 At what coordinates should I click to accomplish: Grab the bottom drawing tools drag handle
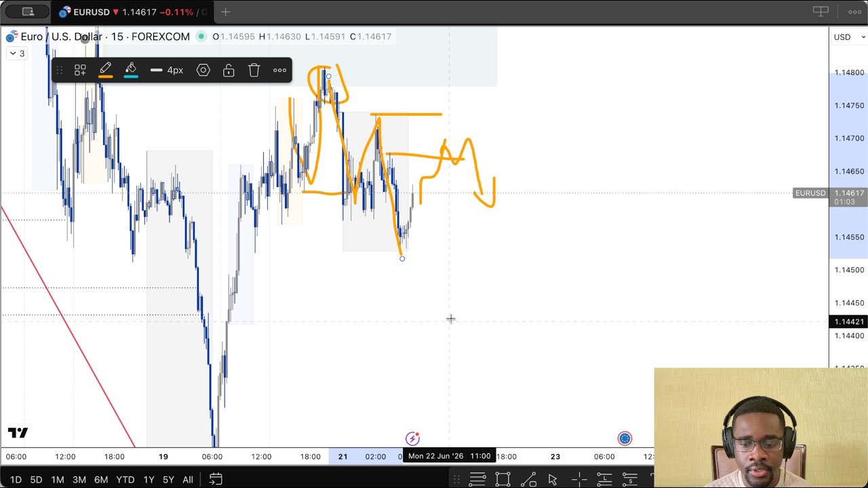[x=457, y=480]
